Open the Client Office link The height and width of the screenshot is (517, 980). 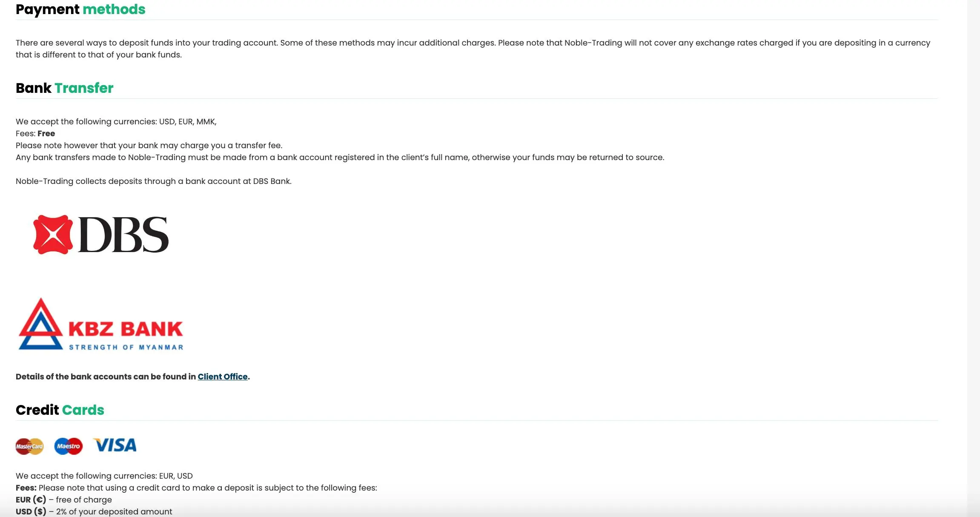click(223, 376)
